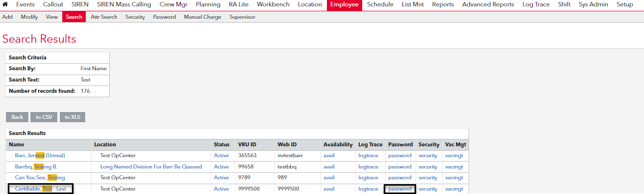Screen dimensions: 644x194
Task: Switch to the Manual Charge tab
Action: point(202,17)
